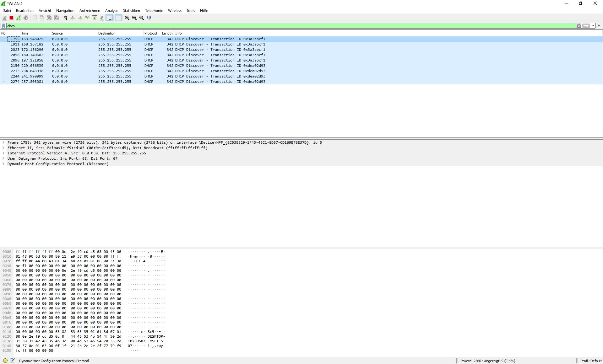Apply the current display filter
Viewport: 603px width, 364px height.
tap(587, 26)
